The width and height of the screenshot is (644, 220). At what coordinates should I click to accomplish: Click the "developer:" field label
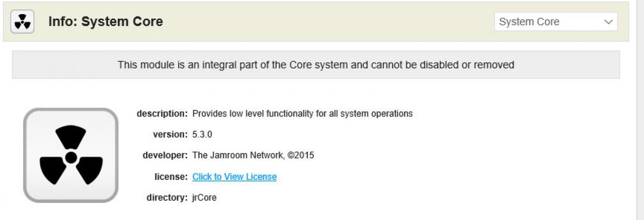165,156
